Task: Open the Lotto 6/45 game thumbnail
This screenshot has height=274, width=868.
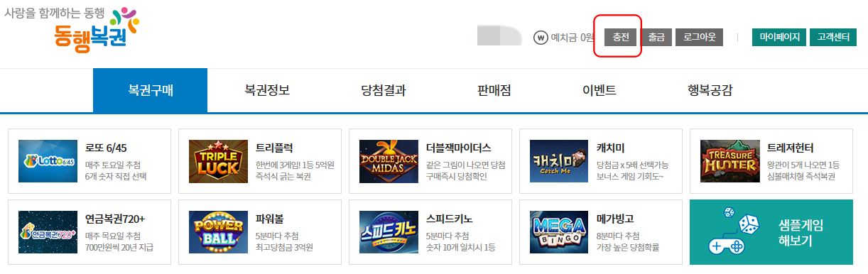Action: point(47,161)
